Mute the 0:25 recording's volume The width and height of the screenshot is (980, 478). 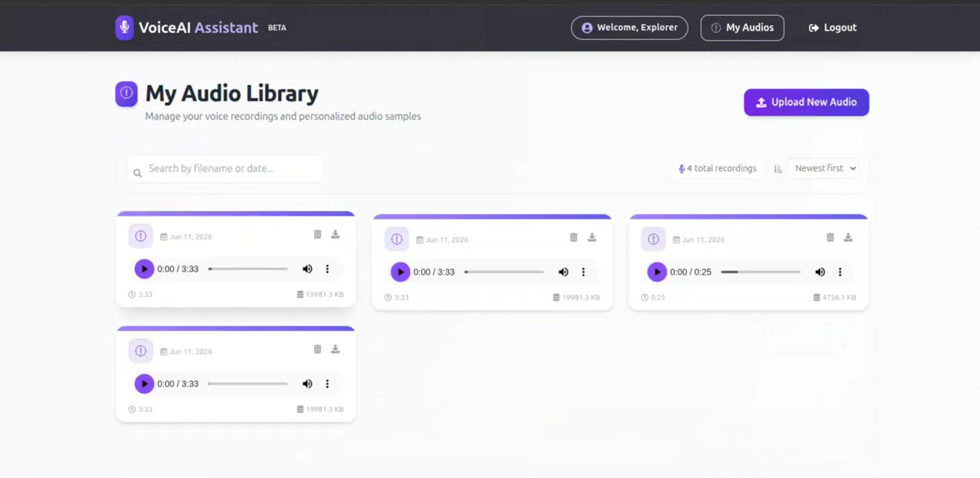[820, 272]
